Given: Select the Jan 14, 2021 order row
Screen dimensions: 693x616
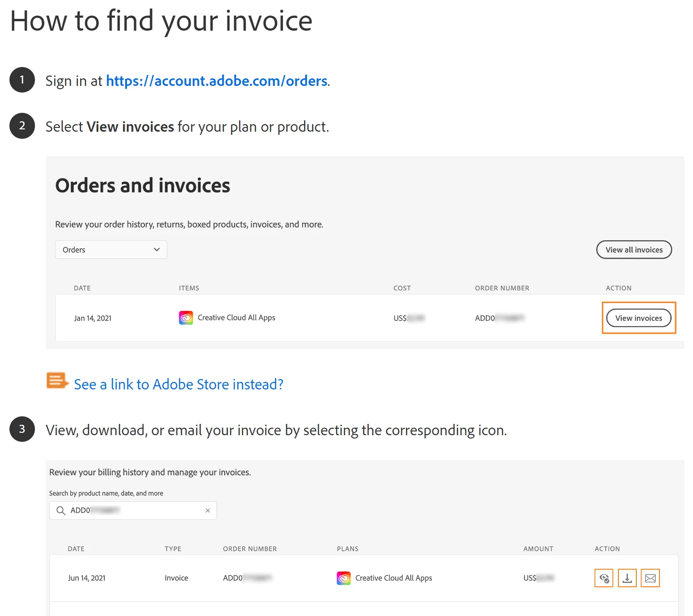Looking at the screenshot, I should point(370,318).
